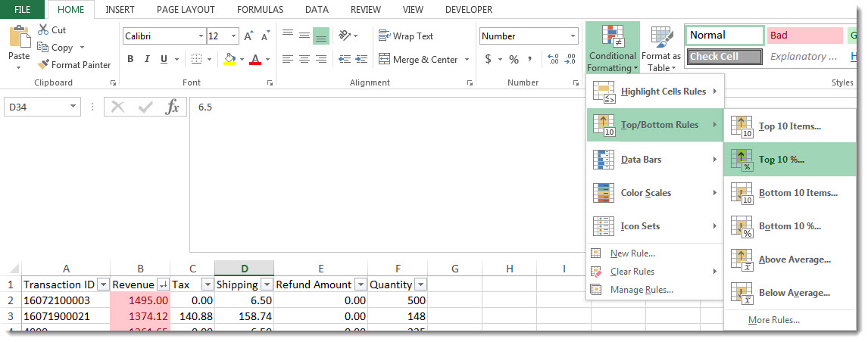Viewport: 868px width, 342px height.
Task: Choose Top 10 % rule
Action: [789, 160]
